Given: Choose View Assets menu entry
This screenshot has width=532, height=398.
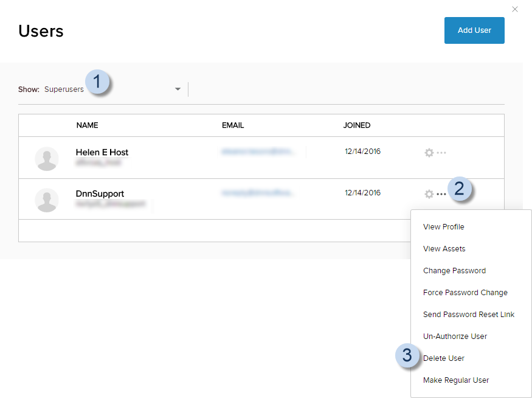Looking at the screenshot, I should tap(444, 248).
